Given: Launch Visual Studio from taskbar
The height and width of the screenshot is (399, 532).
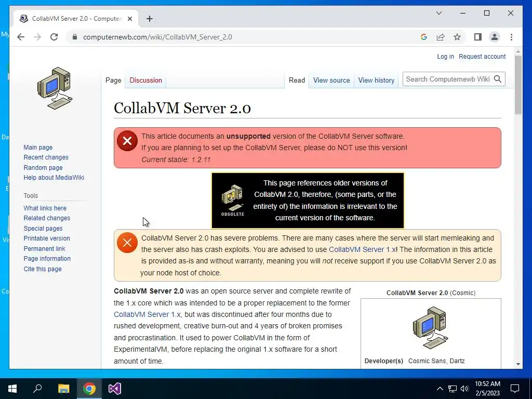Looking at the screenshot, I should tap(115, 389).
